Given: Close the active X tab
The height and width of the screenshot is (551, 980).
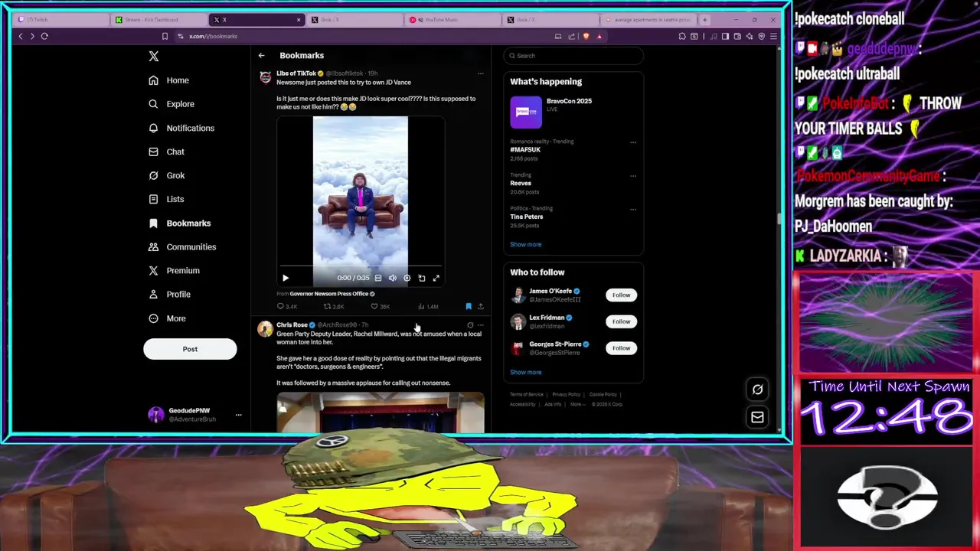Looking at the screenshot, I should pos(298,20).
